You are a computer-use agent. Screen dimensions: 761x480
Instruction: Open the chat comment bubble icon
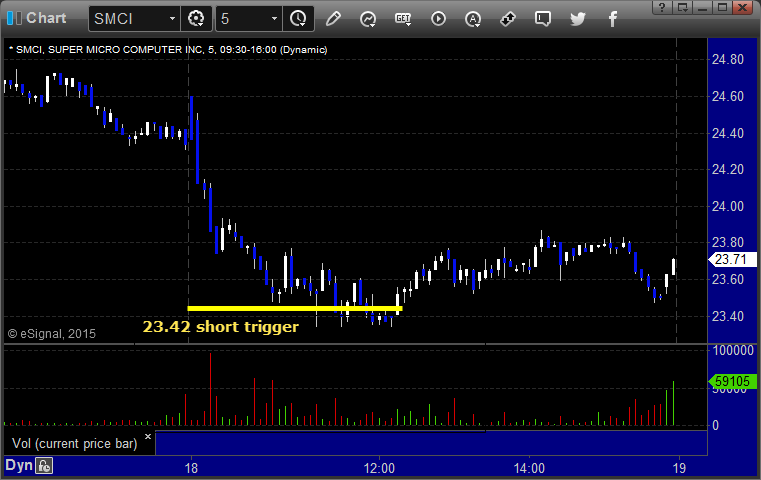coord(543,19)
